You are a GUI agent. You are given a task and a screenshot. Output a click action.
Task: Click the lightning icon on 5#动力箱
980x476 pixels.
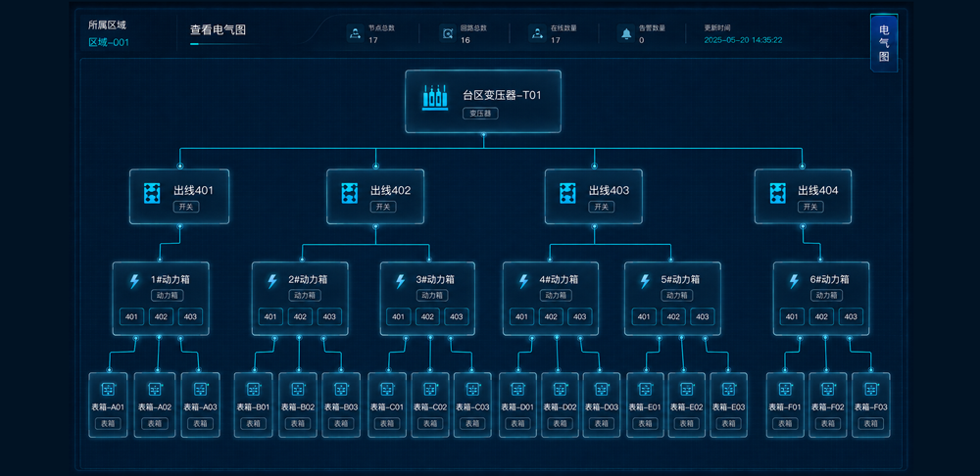(645, 282)
